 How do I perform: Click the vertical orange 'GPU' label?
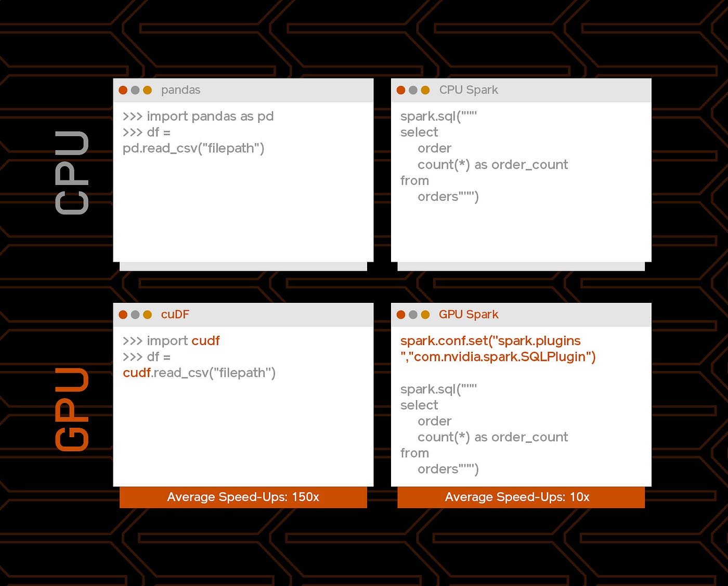pos(72,409)
